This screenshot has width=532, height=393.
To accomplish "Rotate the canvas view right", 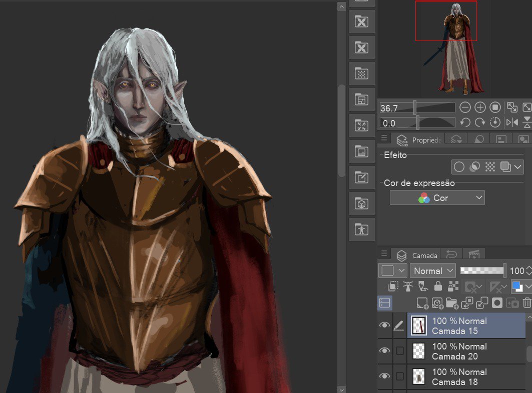I will [x=480, y=122].
